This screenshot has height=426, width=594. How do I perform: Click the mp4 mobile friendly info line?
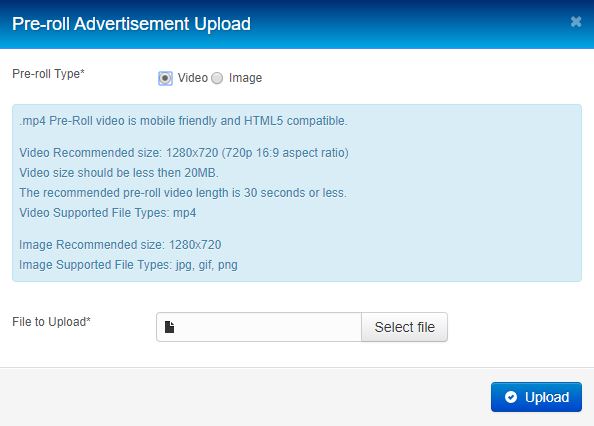[x=183, y=121]
